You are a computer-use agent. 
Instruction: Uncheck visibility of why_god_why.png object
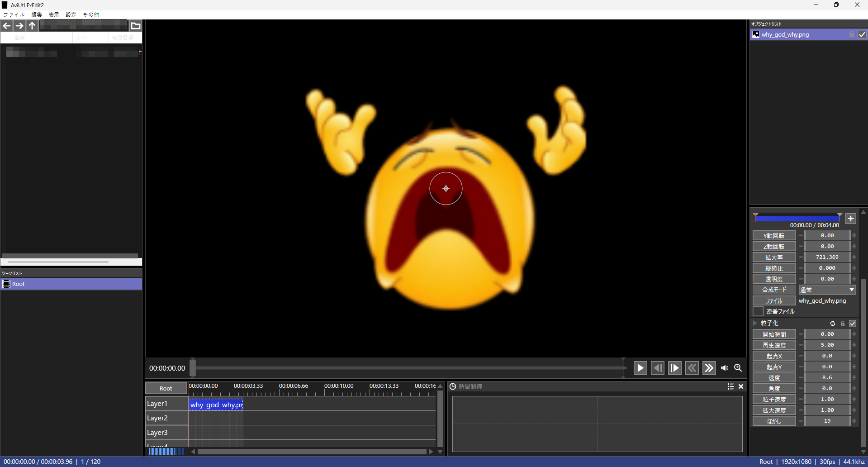pos(862,34)
